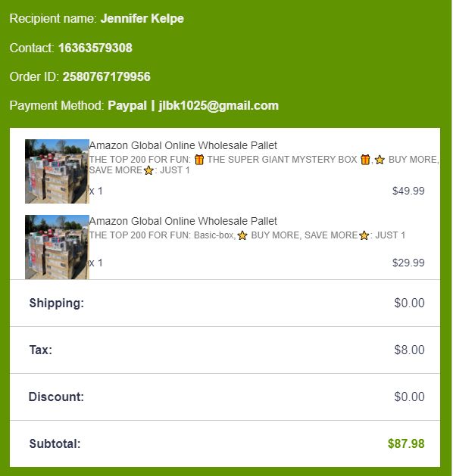Click the star emoji after SAVE MORE, first item
This screenshot has height=476, width=453.
coord(148,170)
